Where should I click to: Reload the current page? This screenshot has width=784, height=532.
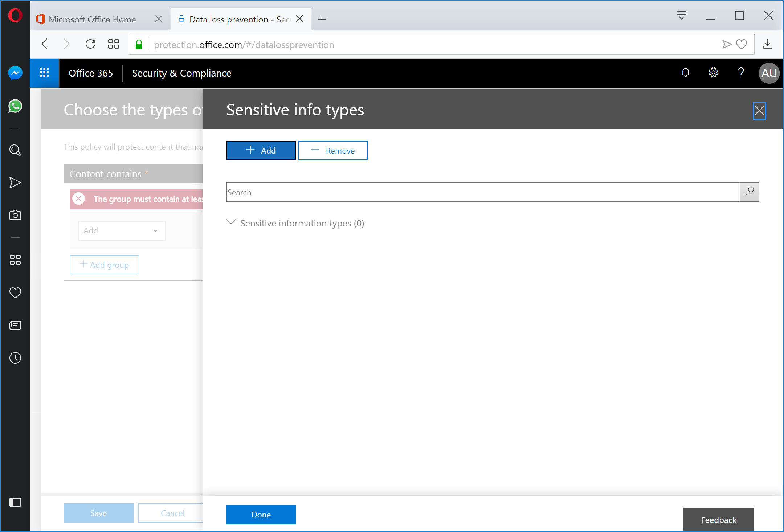(x=90, y=44)
